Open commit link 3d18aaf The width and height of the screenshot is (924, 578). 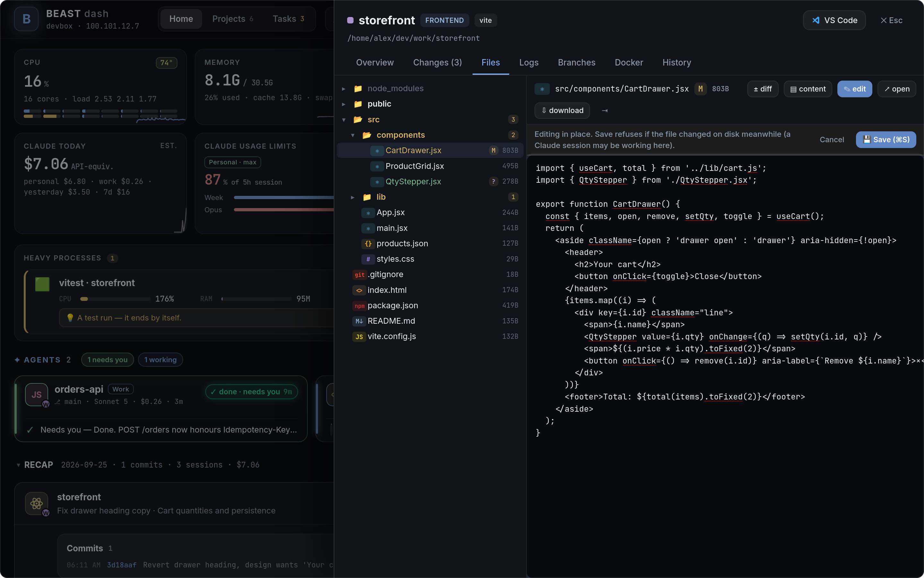click(x=121, y=565)
